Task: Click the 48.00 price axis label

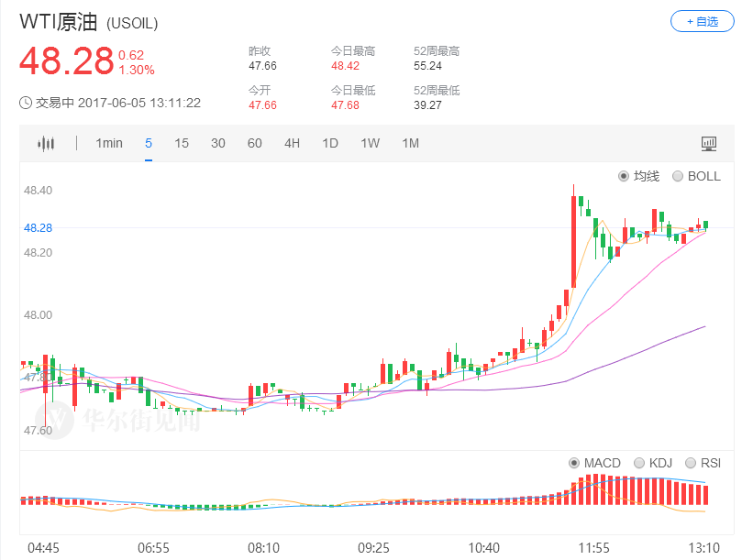Action: point(38,315)
